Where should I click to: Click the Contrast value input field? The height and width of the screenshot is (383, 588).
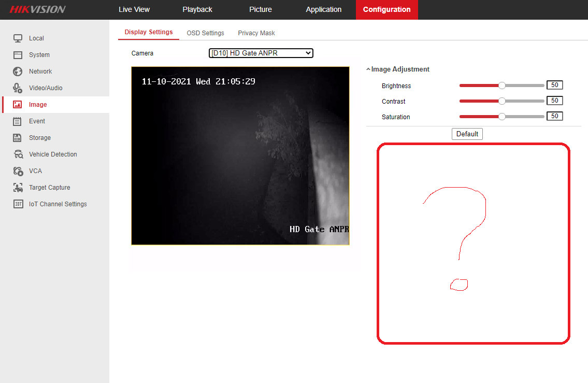tap(554, 101)
